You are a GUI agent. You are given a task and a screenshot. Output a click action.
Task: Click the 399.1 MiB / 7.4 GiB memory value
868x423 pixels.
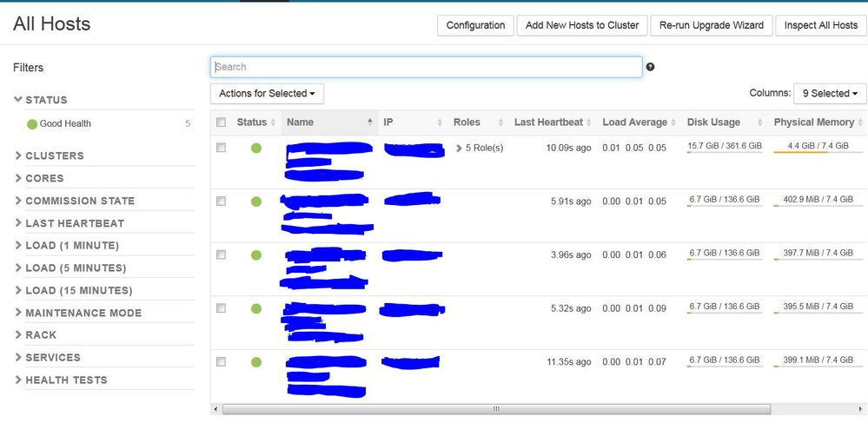point(818,360)
